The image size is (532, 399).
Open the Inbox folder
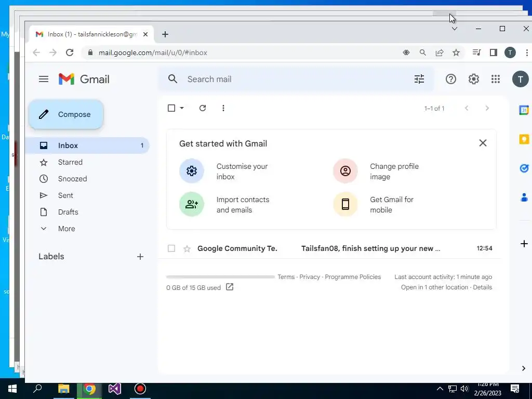[87, 145]
